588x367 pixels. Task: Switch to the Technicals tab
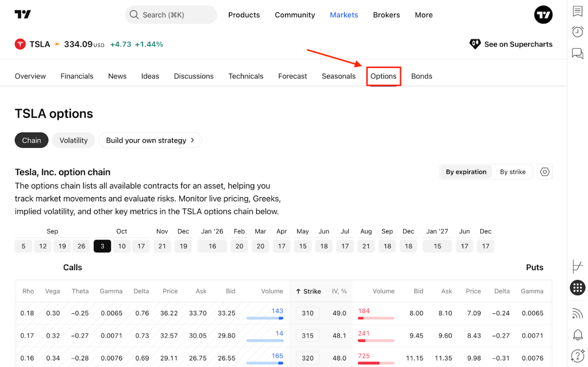[246, 76]
